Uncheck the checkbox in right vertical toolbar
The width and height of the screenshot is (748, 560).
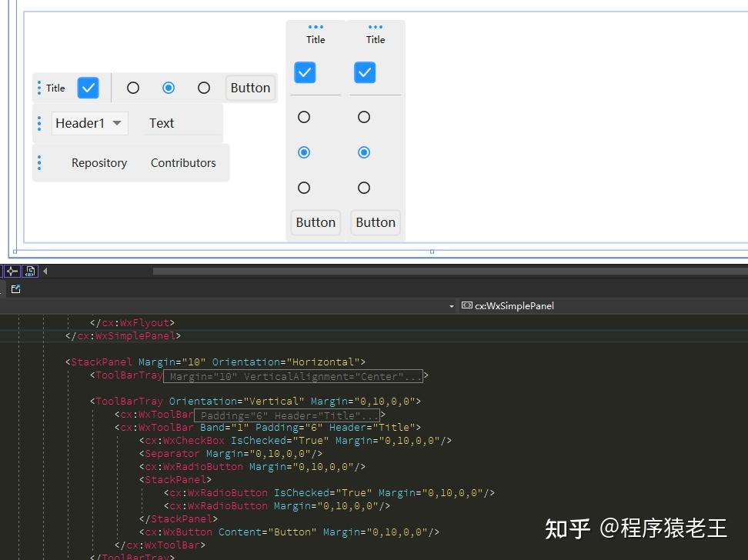365,72
